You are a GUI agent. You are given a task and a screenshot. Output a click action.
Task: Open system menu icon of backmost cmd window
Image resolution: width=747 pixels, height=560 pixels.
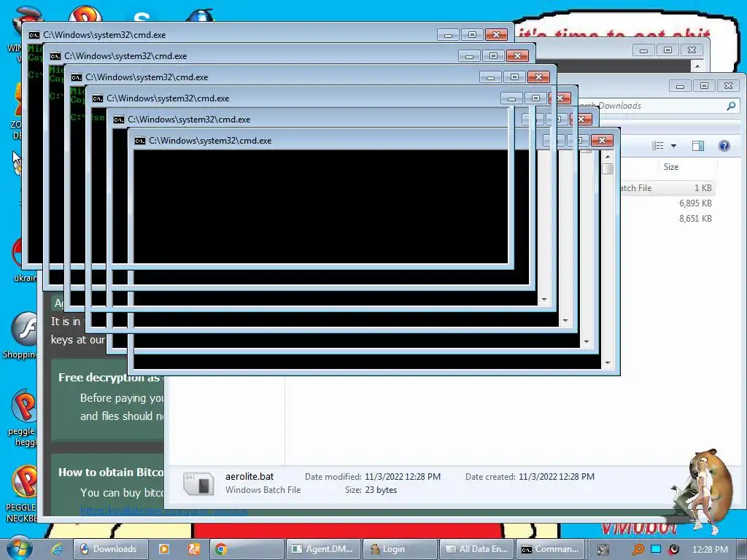point(34,35)
